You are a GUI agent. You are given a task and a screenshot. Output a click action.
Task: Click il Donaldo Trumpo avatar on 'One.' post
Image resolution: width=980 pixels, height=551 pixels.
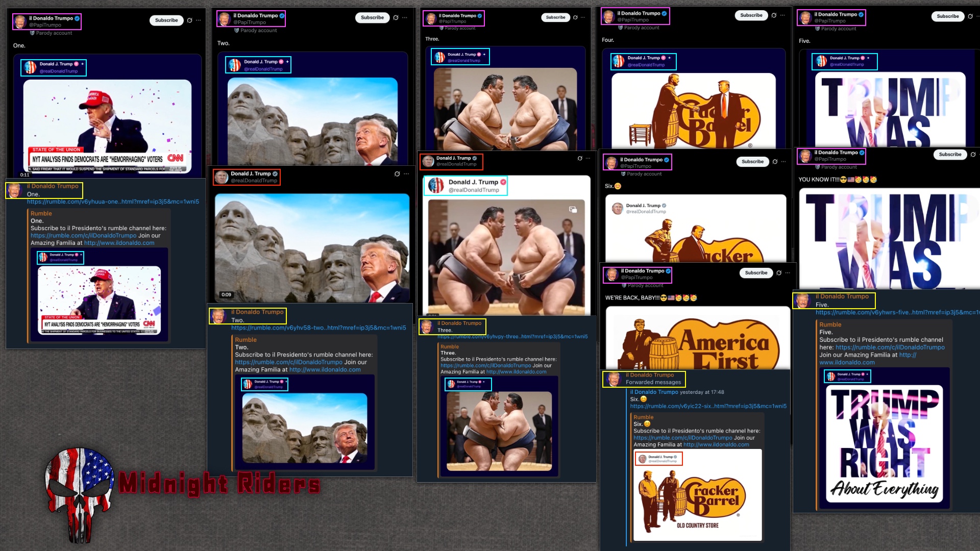point(20,21)
